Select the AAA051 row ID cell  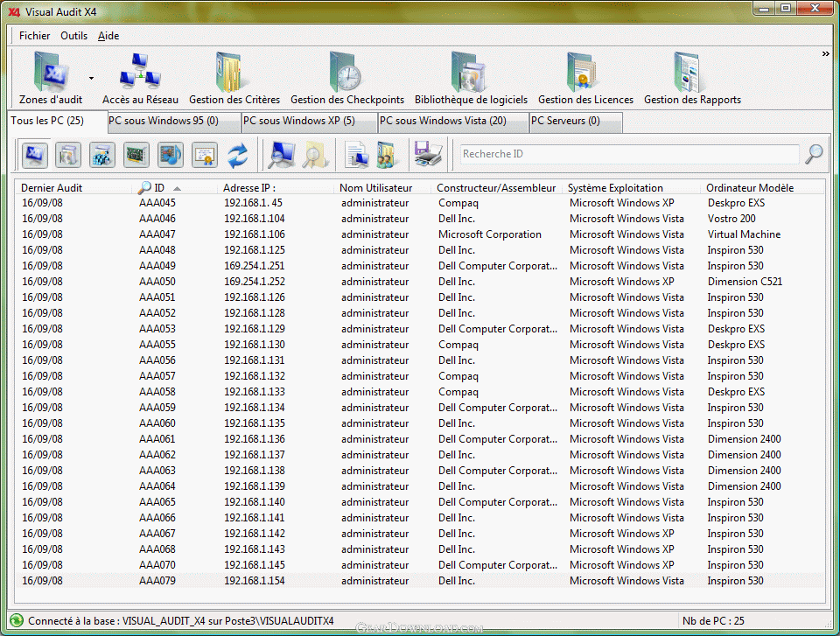tap(157, 297)
